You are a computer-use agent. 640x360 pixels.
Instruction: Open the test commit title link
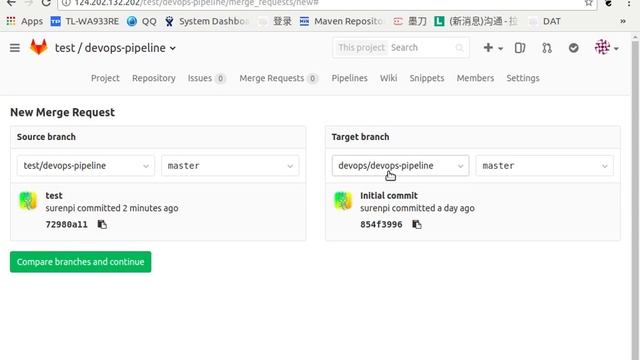(x=54, y=196)
